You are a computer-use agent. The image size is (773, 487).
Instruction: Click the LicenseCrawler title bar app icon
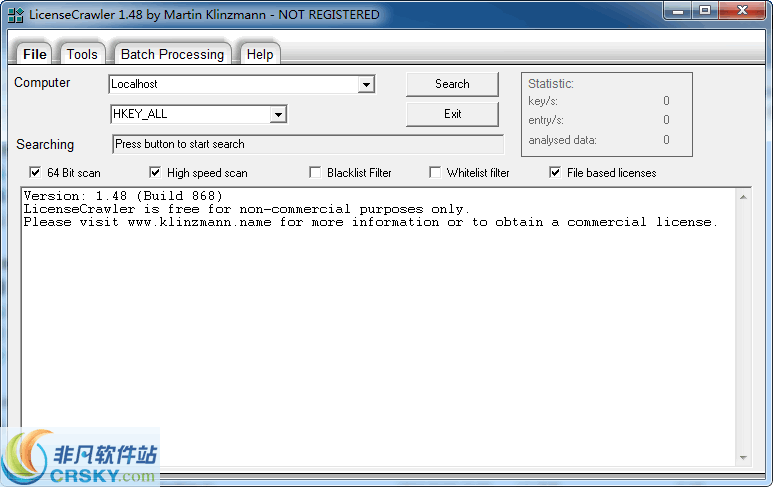[x=15, y=15]
